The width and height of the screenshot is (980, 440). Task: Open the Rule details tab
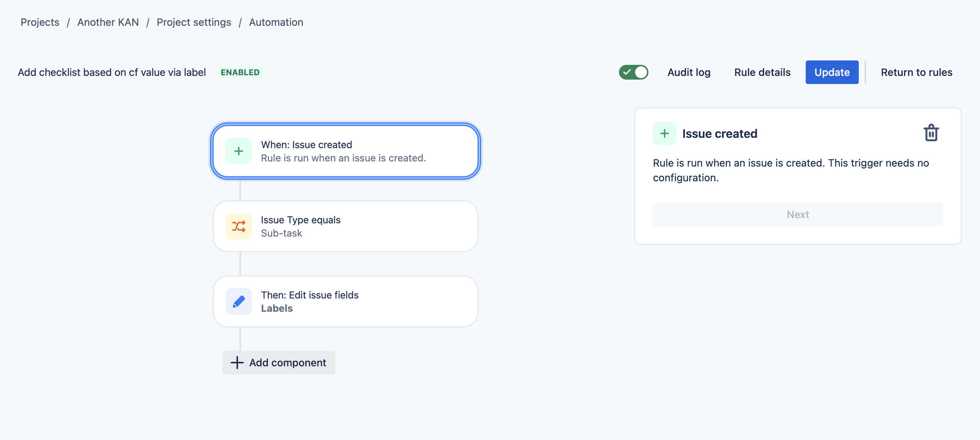click(x=762, y=72)
